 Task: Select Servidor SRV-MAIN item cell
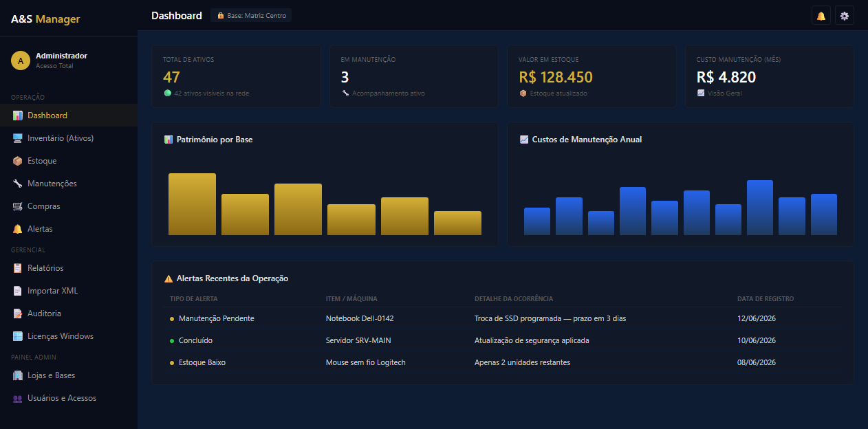(x=358, y=340)
